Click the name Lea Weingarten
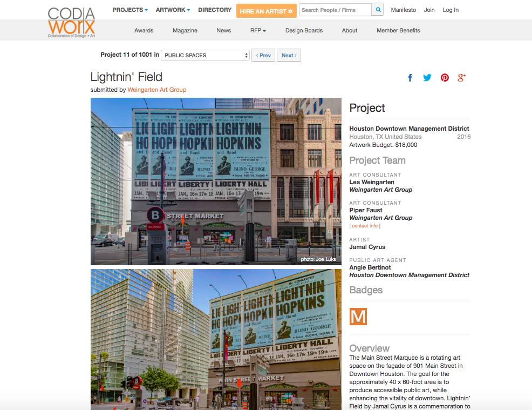Screen dimensions: 532x410 (372, 182)
